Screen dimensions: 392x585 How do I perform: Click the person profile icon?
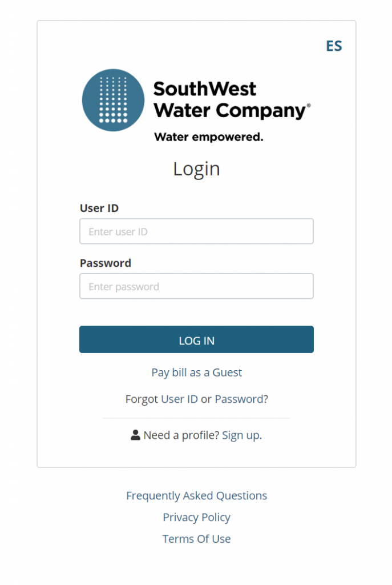point(135,435)
